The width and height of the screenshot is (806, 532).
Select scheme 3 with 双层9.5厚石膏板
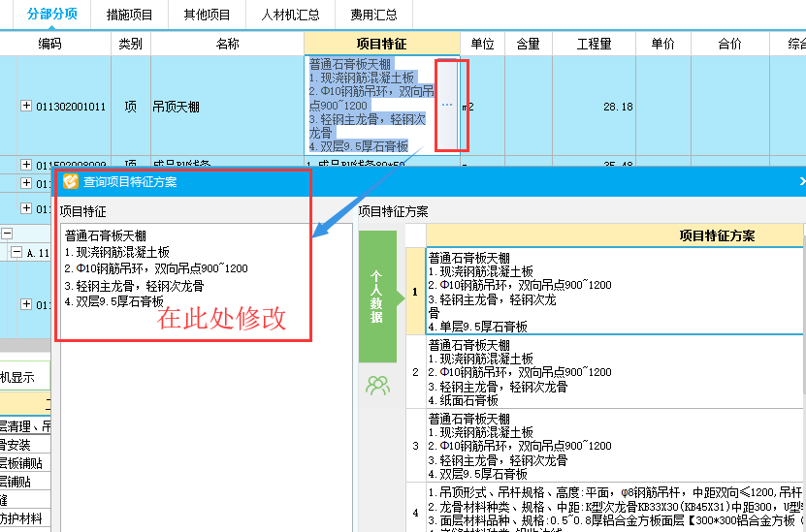click(x=614, y=445)
